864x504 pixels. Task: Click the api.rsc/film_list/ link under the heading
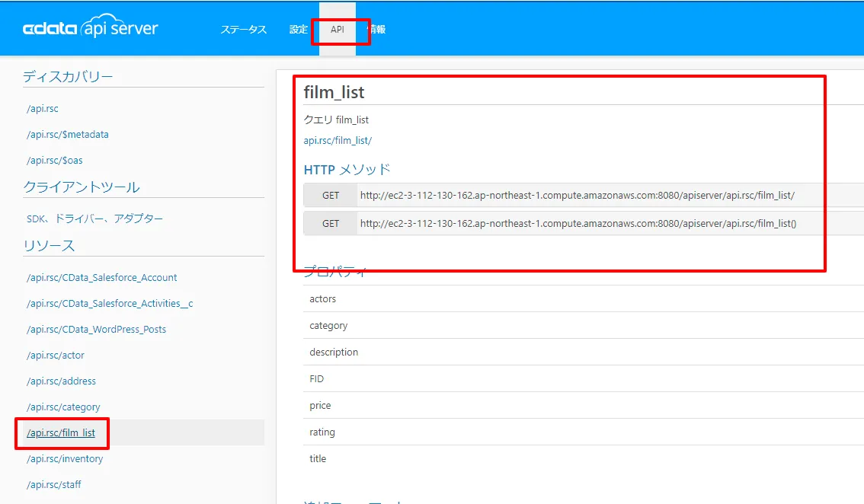pyautogui.click(x=338, y=140)
